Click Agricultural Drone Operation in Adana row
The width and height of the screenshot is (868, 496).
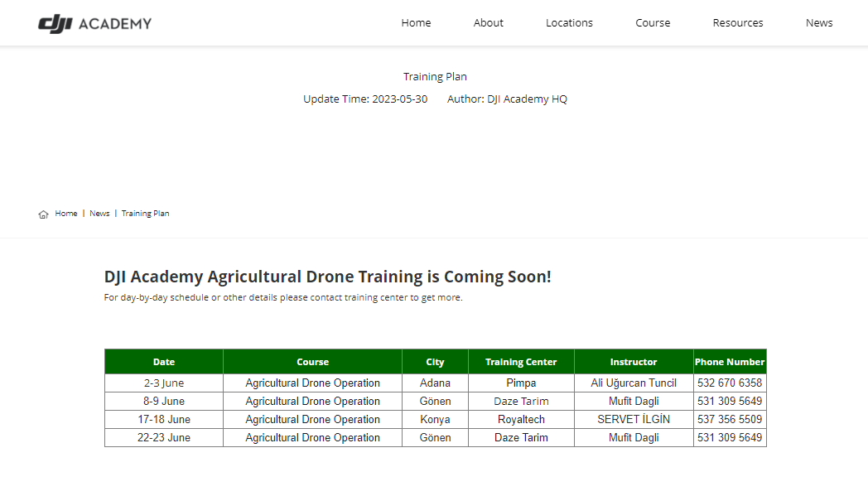(313, 383)
